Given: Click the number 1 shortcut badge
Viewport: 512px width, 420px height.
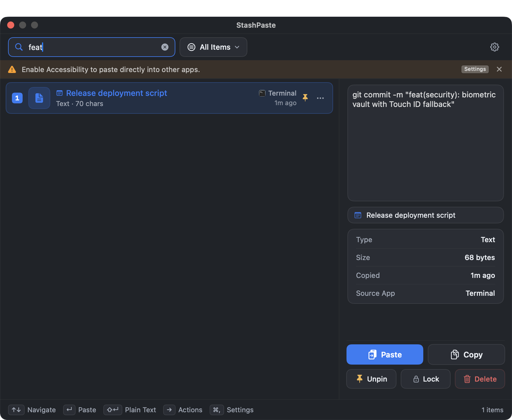Looking at the screenshot, I should point(17,98).
